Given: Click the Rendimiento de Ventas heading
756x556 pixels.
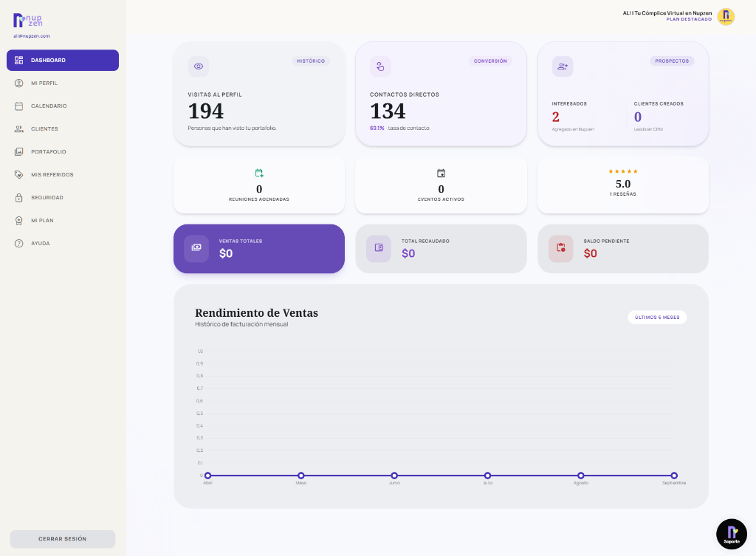Looking at the screenshot, I should coord(256,313).
